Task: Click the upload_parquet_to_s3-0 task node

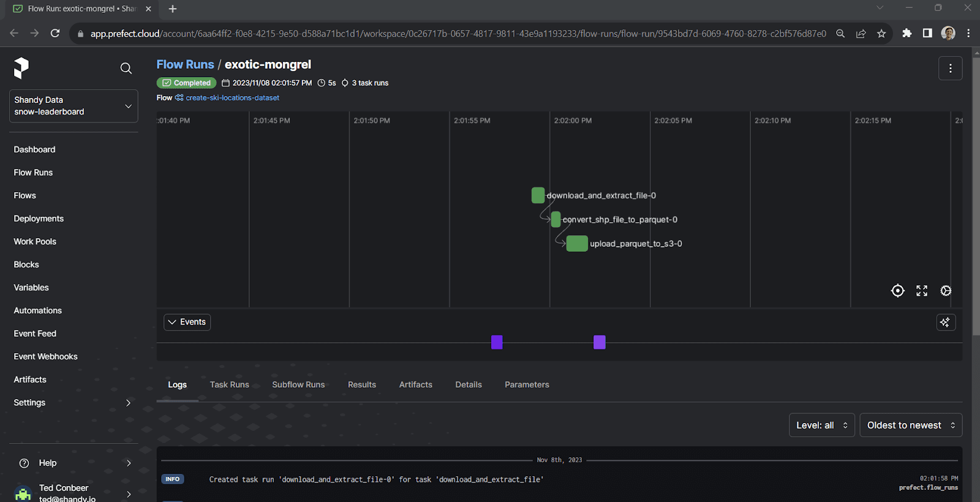Action: (x=577, y=244)
